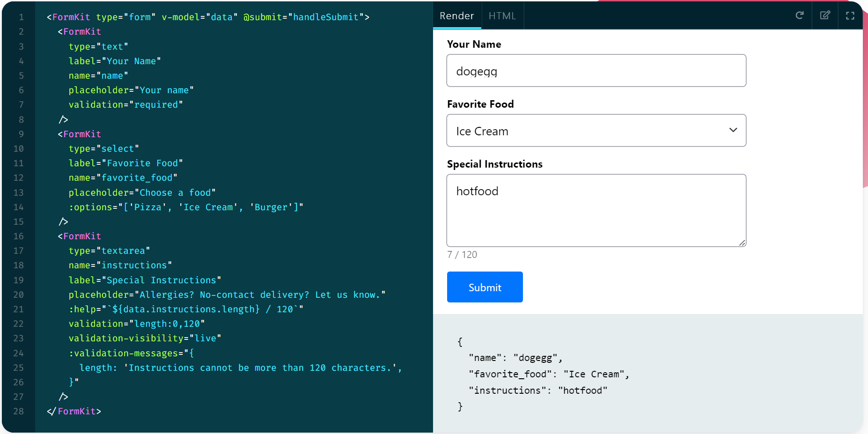Expand preview with the fullscreen icon
The image size is (868, 434).
[850, 15]
